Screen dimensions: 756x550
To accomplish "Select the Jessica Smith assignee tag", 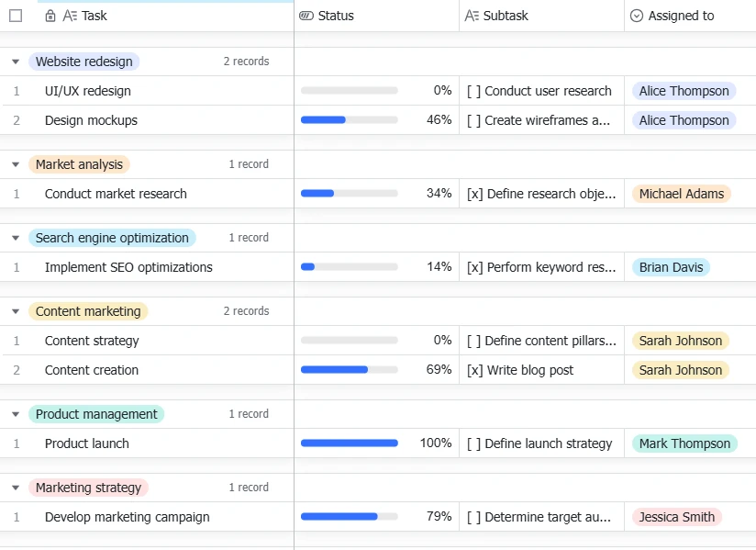I will point(677,517).
